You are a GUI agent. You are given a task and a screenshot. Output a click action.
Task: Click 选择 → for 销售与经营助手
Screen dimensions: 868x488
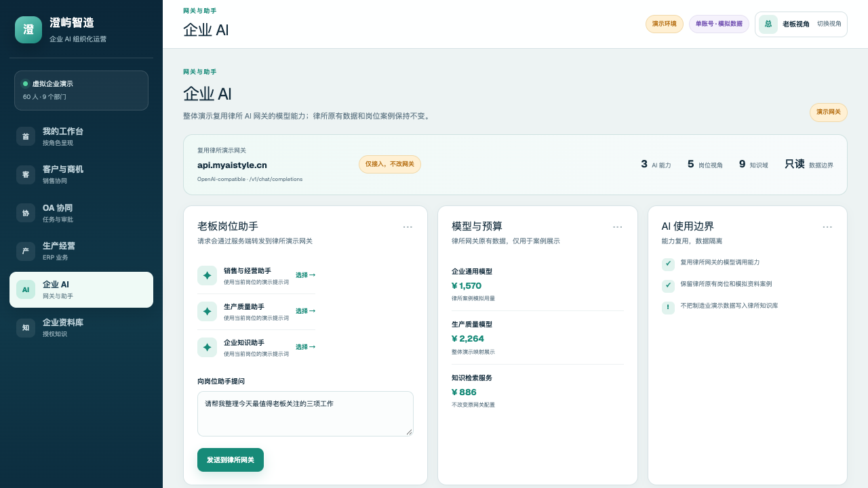305,275
